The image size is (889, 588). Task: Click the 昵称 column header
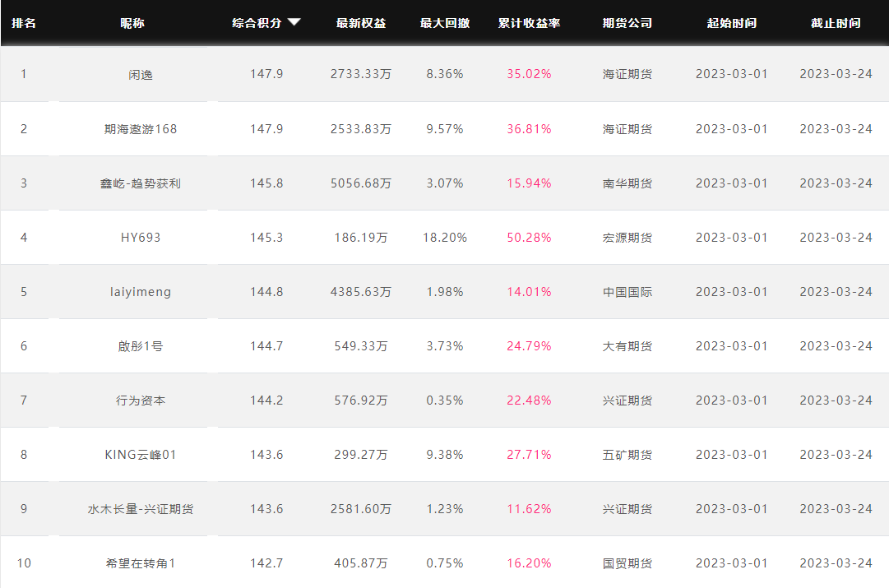(x=132, y=23)
